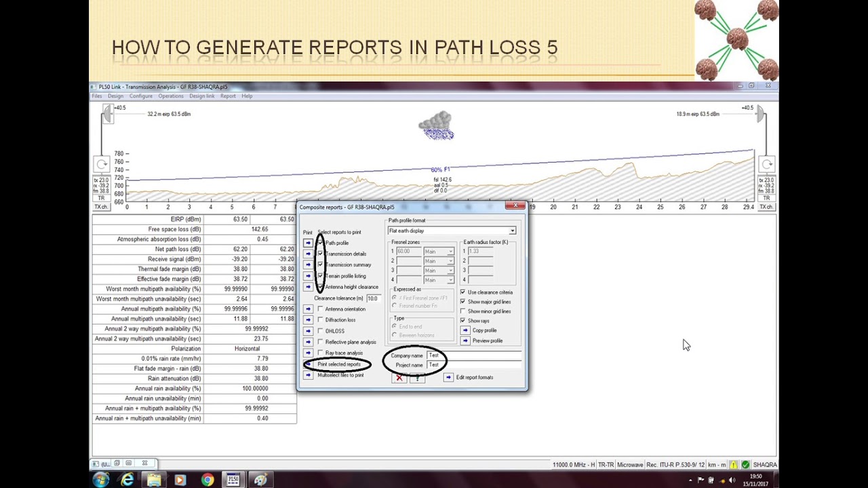Viewport: 868px width, 488px height.
Task: Click the right TR button
Action: pos(767,198)
